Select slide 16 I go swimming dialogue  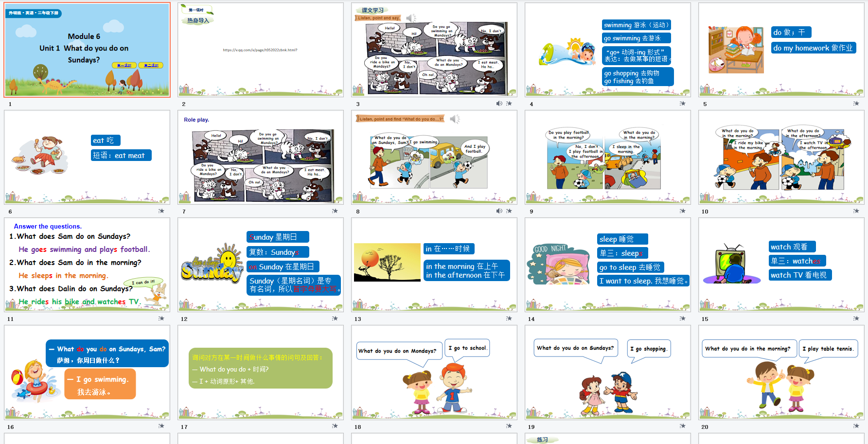coord(88,373)
